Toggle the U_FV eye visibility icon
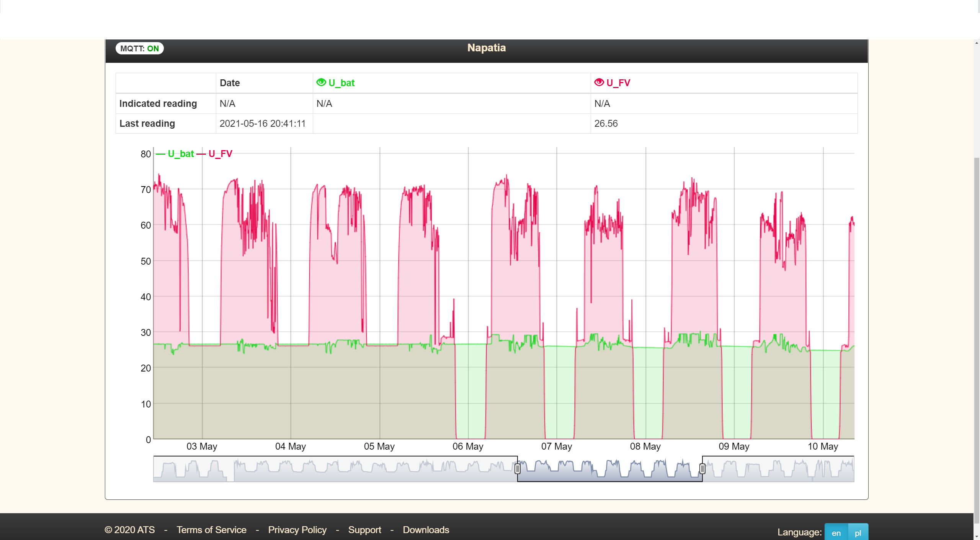The width and height of the screenshot is (980, 540). tap(599, 82)
